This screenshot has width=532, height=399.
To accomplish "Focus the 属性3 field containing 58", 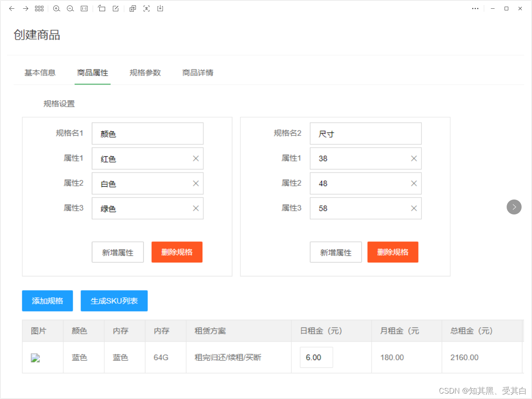I will (366, 208).
